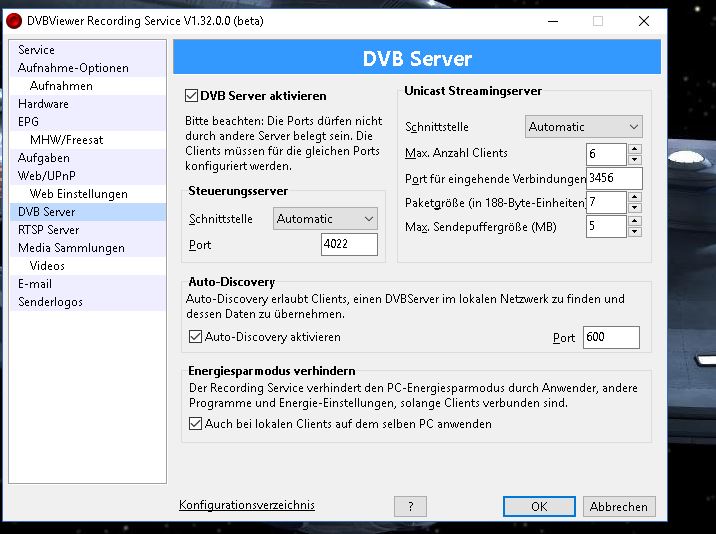The image size is (716, 534).
Task: Go to the Aufnahmen subsection
Action: (88, 86)
